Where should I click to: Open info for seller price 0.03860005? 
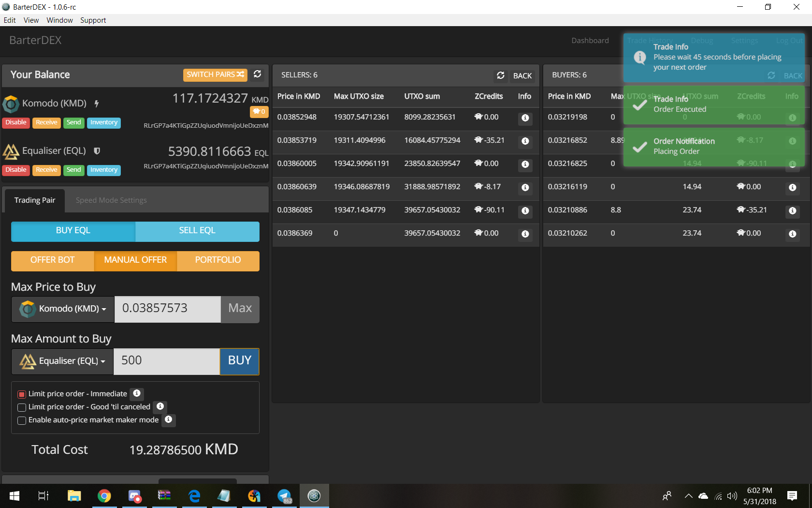coord(525,164)
